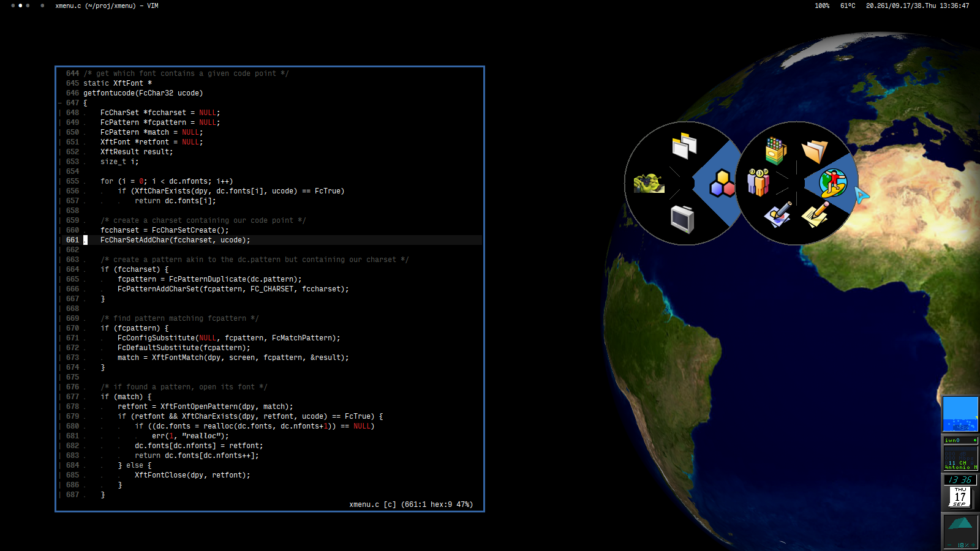Click the xmenu.c VIM window title
Image resolution: width=980 pixels, height=551 pixels.
[107, 6]
